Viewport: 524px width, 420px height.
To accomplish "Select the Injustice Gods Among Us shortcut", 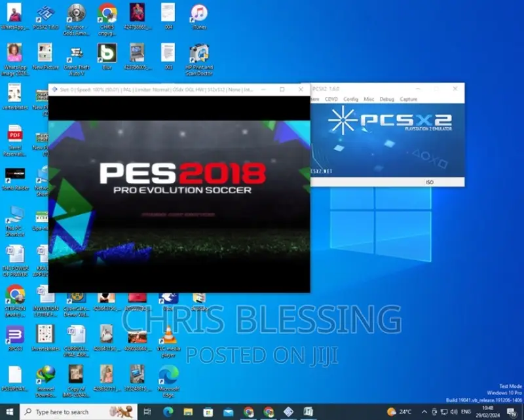I will [76, 20].
